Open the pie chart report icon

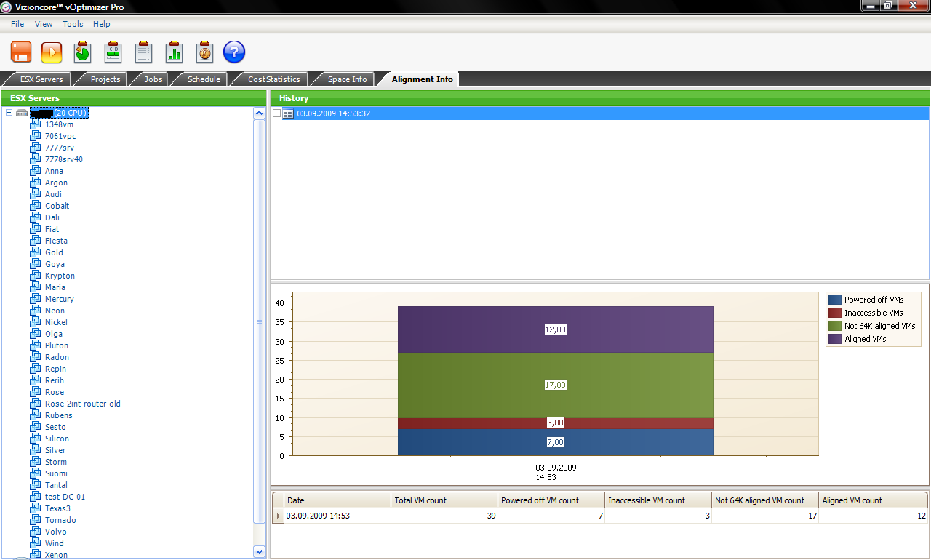pos(82,52)
